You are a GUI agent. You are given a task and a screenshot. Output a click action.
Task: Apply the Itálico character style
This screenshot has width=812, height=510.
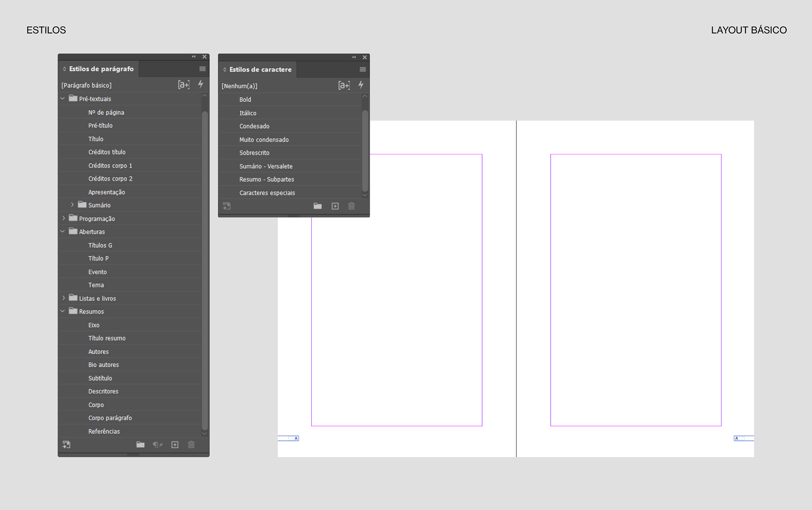point(290,113)
